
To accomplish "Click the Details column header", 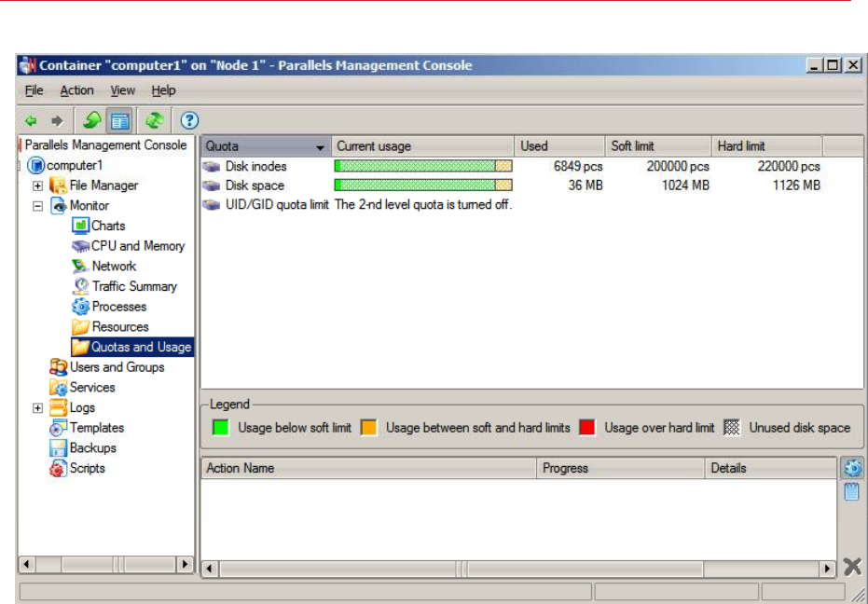I will point(770,468).
